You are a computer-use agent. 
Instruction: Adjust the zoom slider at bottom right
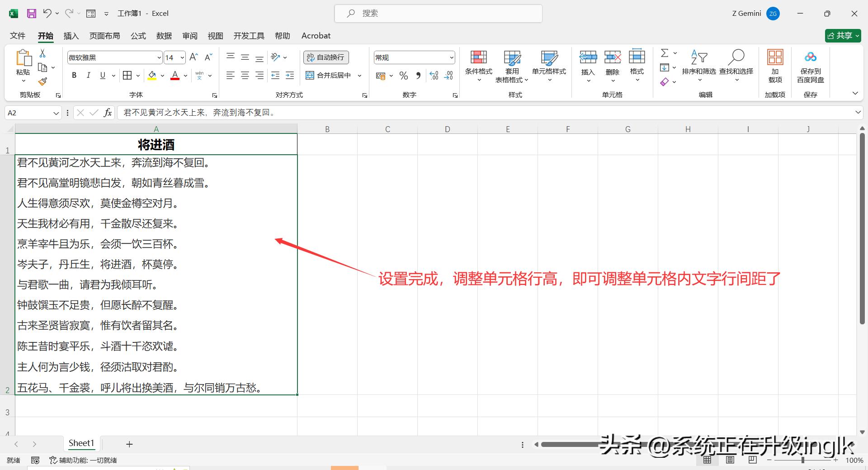pos(802,460)
